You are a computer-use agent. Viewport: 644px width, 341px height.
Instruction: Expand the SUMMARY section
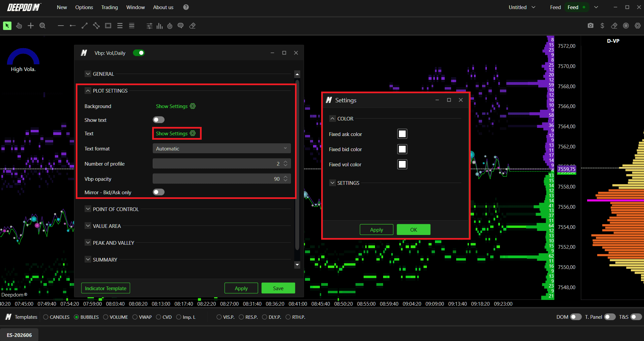(88, 260)
